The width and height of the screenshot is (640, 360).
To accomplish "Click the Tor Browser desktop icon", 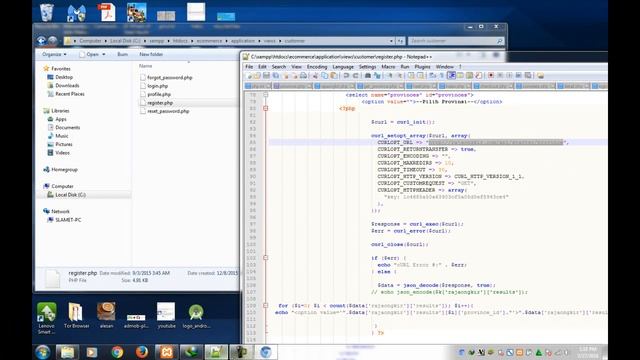I will click(76, 316).
